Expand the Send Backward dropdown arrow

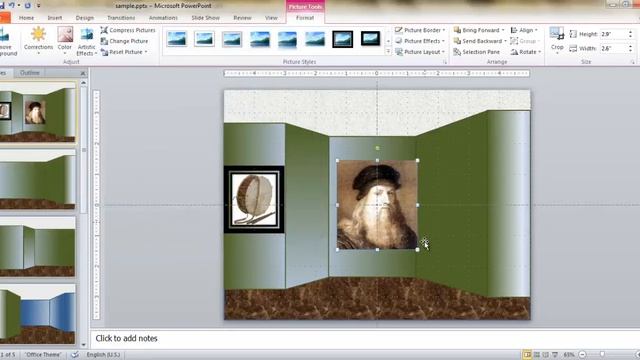coord(505,41)
